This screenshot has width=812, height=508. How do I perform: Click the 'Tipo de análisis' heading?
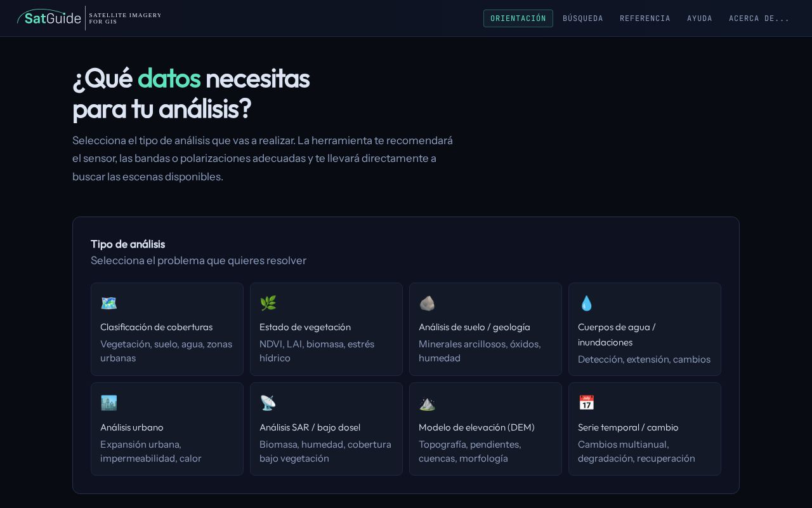click(x=128, y=244)
